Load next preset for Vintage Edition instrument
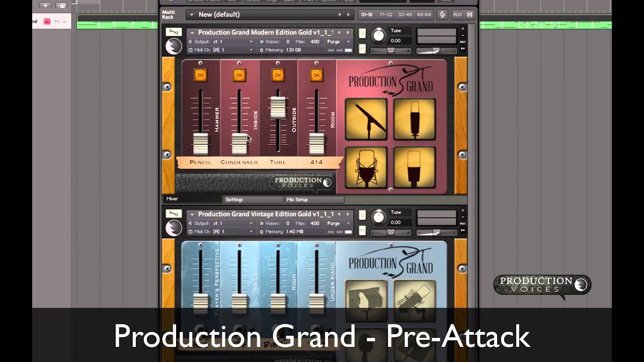 (x=348, y=214)
